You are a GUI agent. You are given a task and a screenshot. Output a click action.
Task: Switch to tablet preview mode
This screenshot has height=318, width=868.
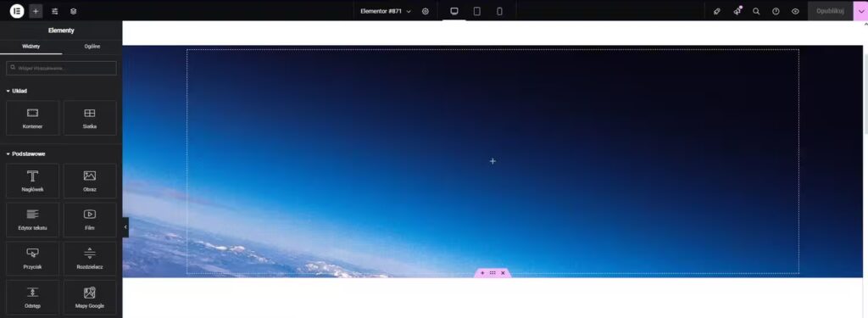pyautogui.click(x=476, y=11)
